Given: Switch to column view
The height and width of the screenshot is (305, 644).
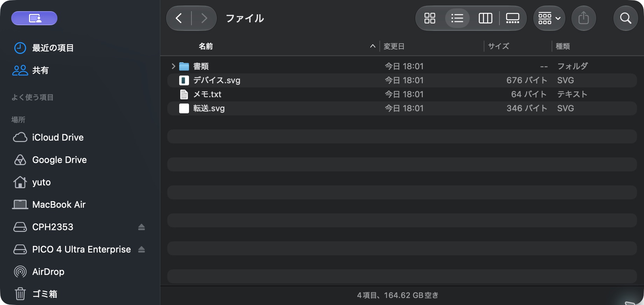Looking at the screenshot, I should pyautogui.click(x=485, y=18).
